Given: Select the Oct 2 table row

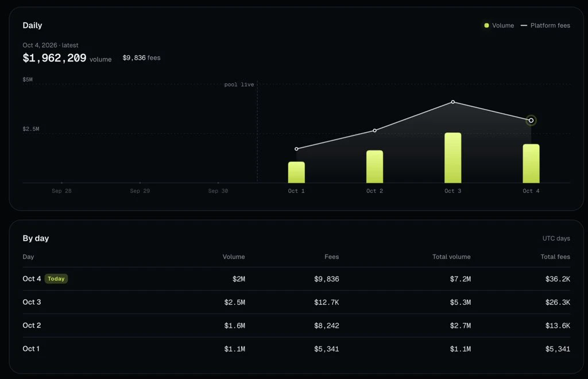Looking at the screenshot, I should coord(296,326).
